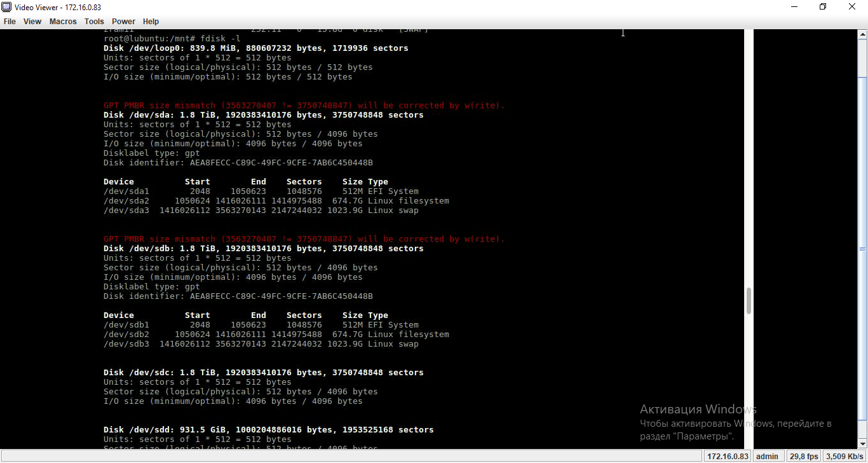Viewport: 868px width, 463px height.
Task: Open the Tools menu
Action: (x=94, y=22)
